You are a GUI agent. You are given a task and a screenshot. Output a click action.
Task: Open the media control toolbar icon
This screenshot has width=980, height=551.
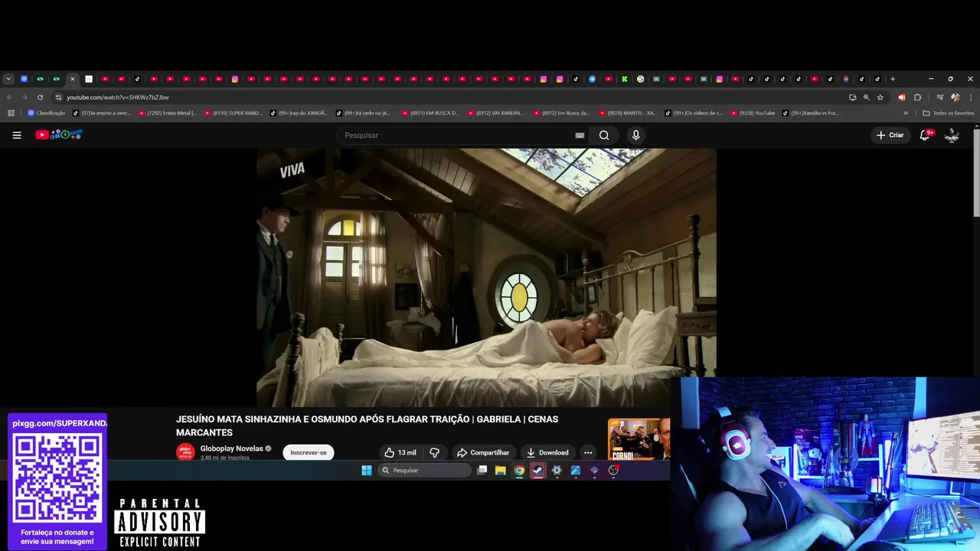[939, 97]
